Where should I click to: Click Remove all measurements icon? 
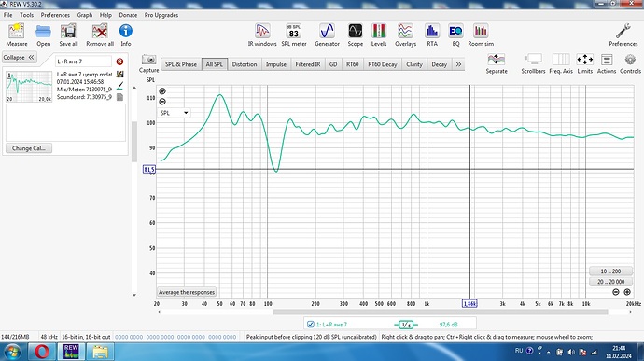pos(100,35)
